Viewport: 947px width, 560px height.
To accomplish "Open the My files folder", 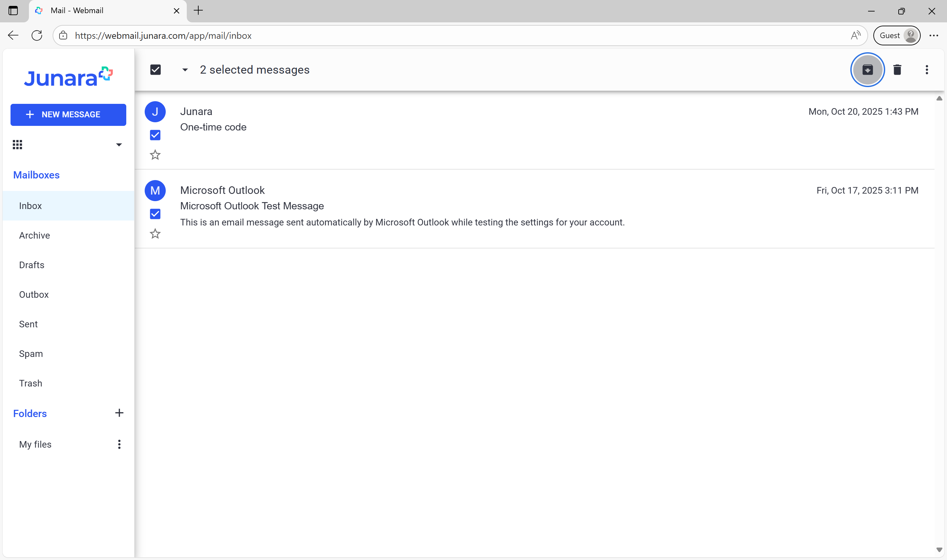I will 35,444.
